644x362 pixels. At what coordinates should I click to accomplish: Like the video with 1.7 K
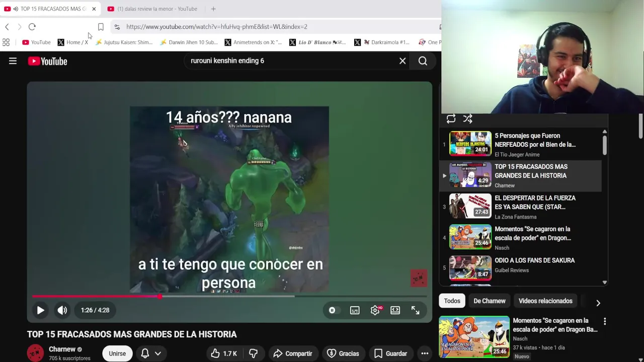(x=223, y=353)
